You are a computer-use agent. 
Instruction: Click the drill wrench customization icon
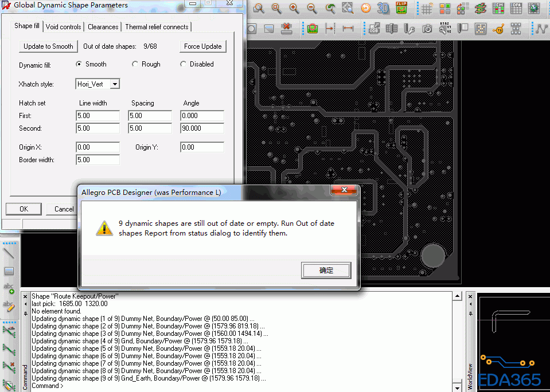(x=409, y=29)
